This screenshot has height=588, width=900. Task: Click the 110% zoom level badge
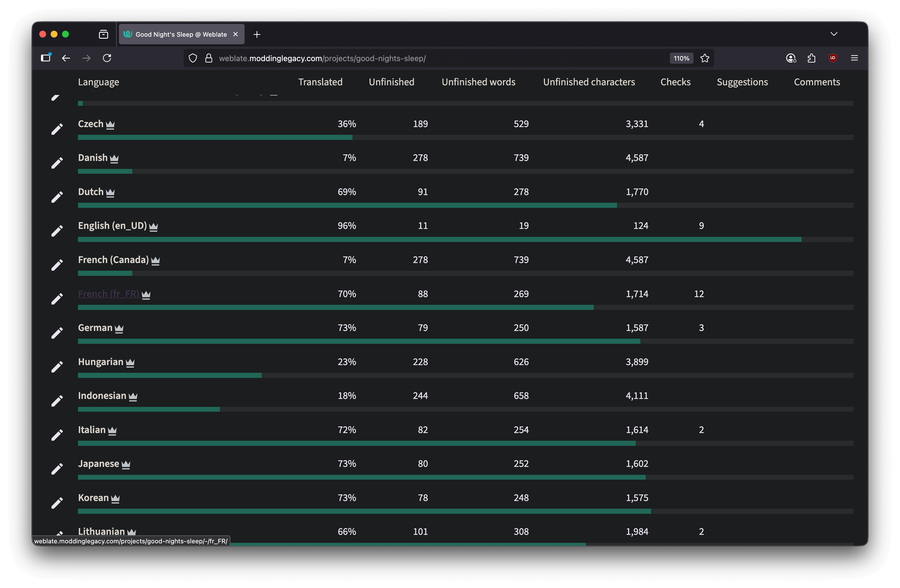coord(681,58)
